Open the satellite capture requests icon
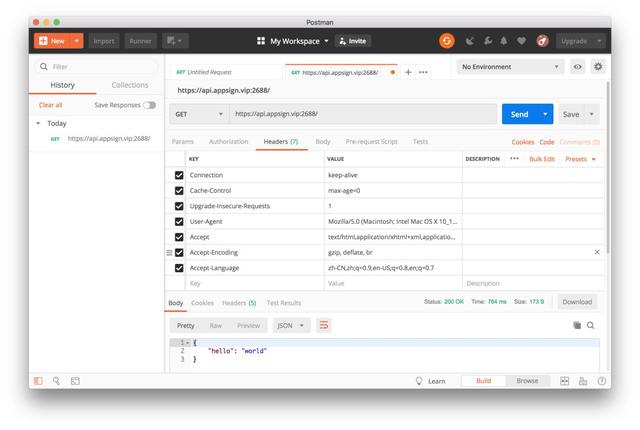Screen dimensions: 640x430 click(x=470, y=41)
